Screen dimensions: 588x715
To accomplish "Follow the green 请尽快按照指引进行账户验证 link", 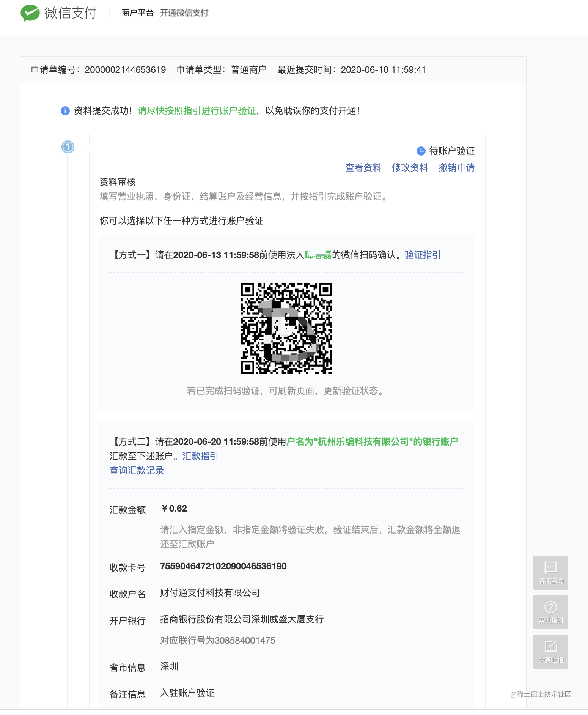I will click(197, 111).
